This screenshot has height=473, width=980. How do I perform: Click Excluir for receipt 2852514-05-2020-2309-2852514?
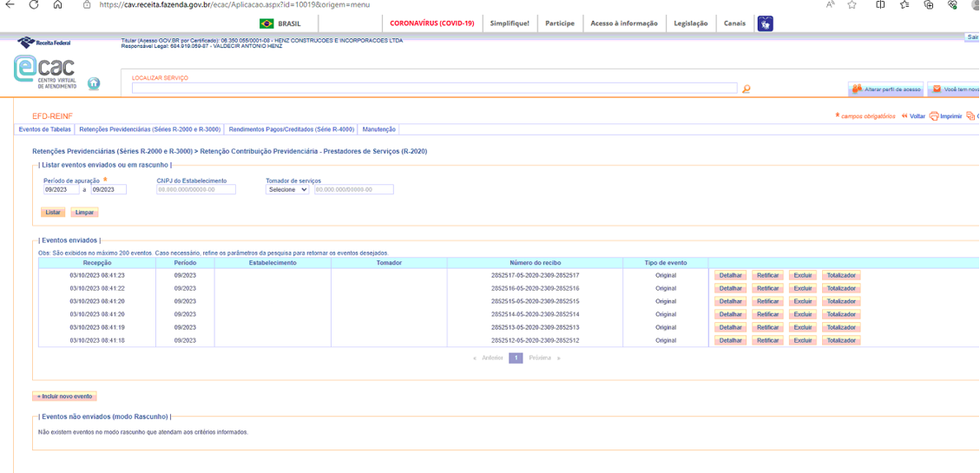[803, 314]
